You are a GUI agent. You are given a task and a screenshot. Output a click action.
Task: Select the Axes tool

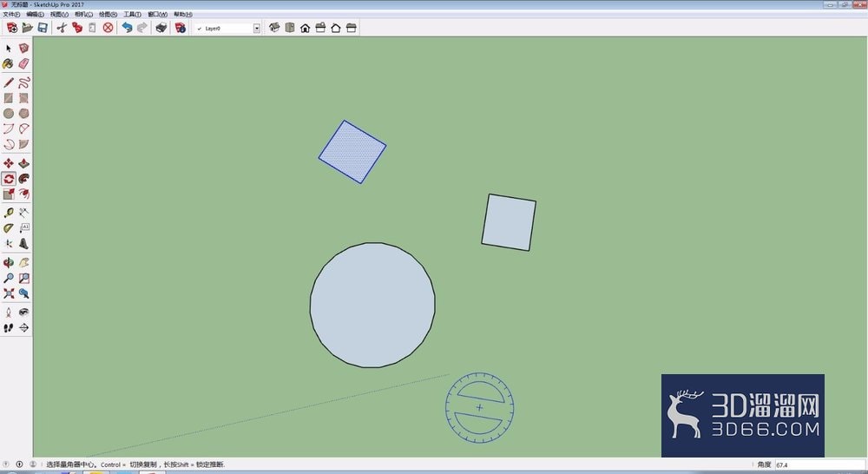pyautogui.click(x=9, y=244)
